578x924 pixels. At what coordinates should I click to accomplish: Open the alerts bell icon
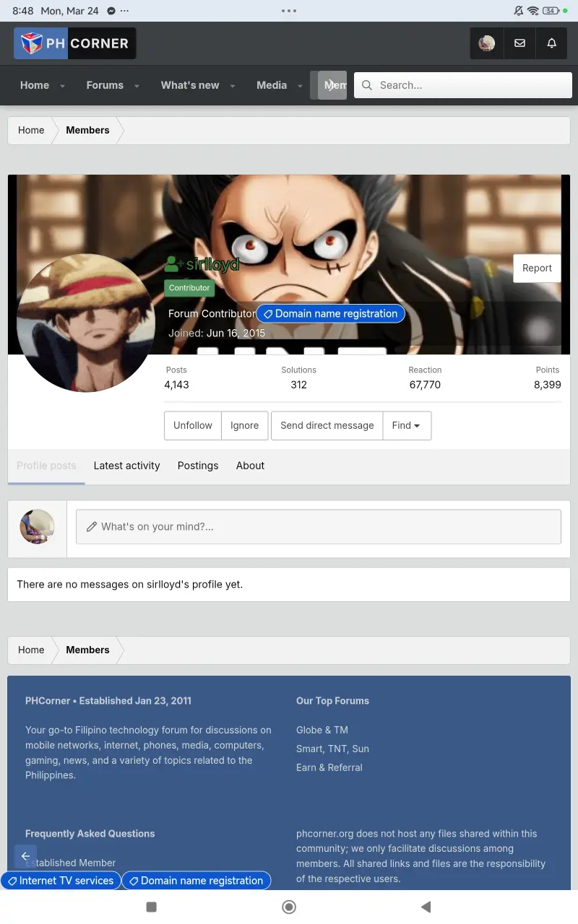[x=552, y=43]
